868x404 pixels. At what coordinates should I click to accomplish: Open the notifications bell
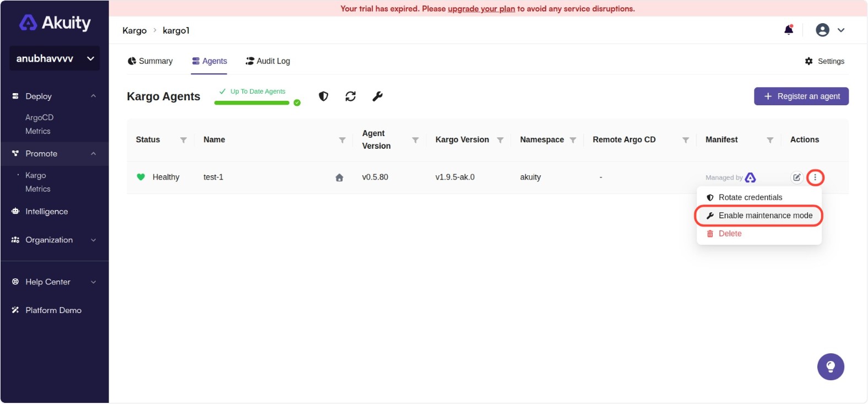(x=789, y=30)
